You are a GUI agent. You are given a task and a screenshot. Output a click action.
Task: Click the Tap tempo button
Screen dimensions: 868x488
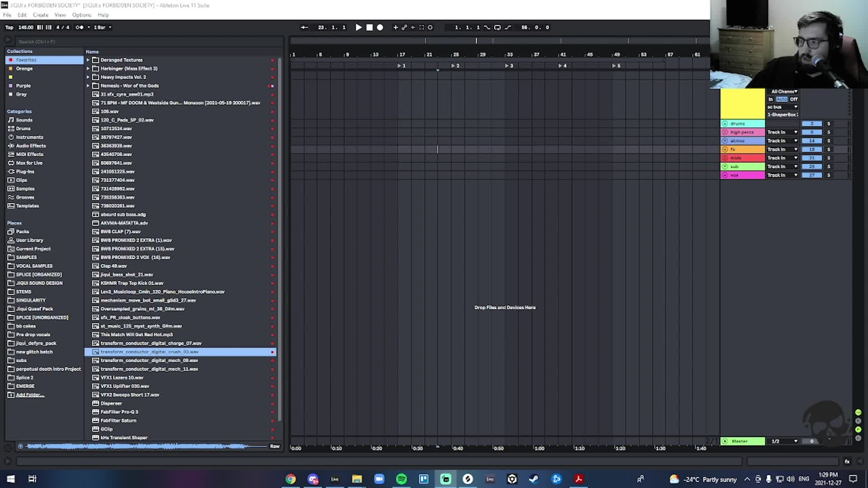point(9,28)
